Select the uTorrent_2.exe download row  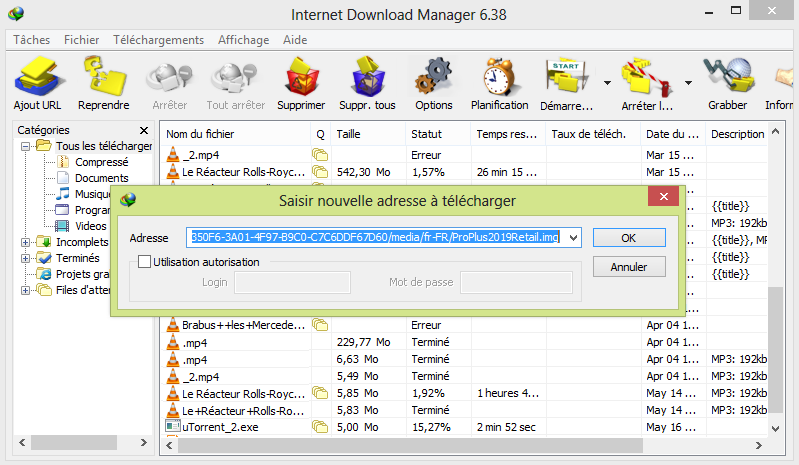coord(464,427)
